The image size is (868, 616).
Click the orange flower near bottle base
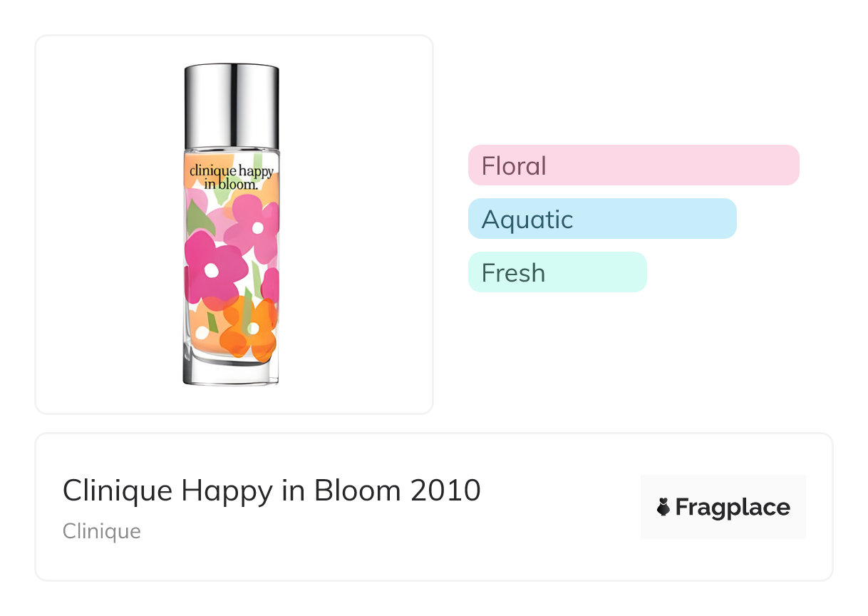pos(249,329)
